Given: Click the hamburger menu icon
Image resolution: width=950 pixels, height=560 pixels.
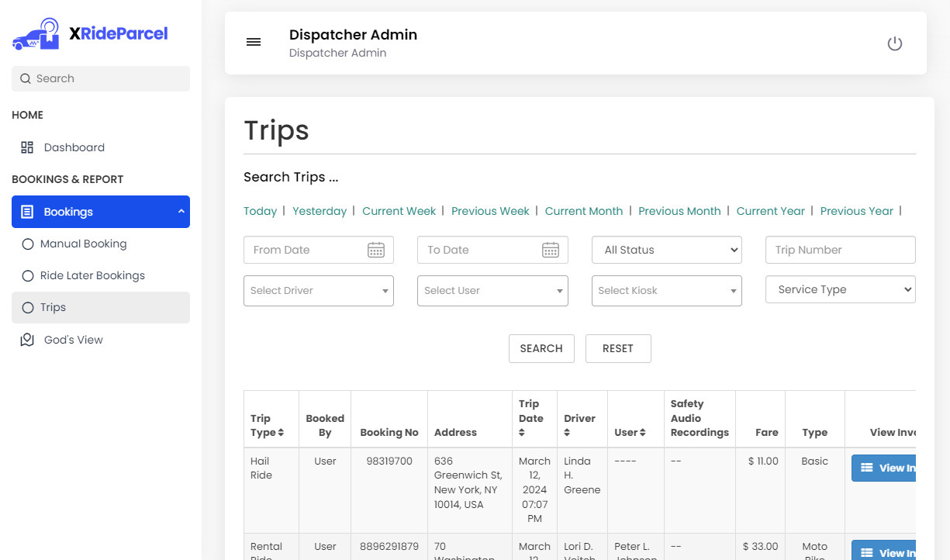Looking at the screenshot, I should 254,43.
